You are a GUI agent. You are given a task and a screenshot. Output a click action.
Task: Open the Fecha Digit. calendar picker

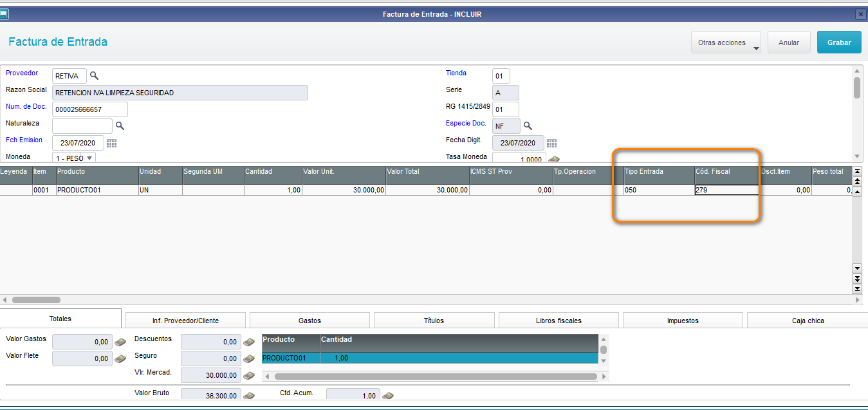[551, 143]
